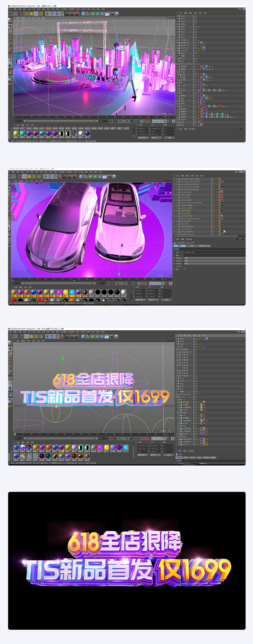
Task: Click the Camera icon in the middle window toolbar
Action: 109,176
